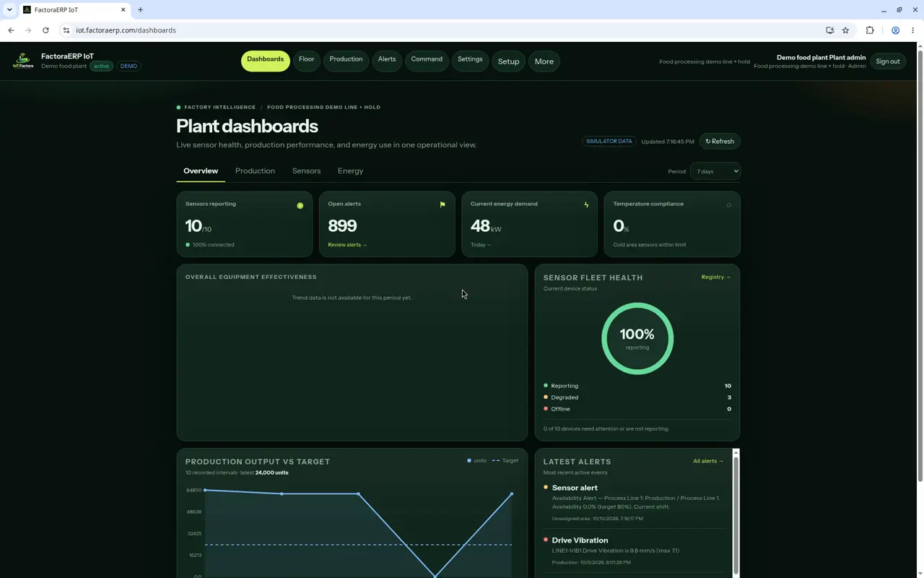Image resolution: width=924 pixels, height=578 pixels.
Task: Click the Demo food plant Plant admin label
Action: [821, 57]
